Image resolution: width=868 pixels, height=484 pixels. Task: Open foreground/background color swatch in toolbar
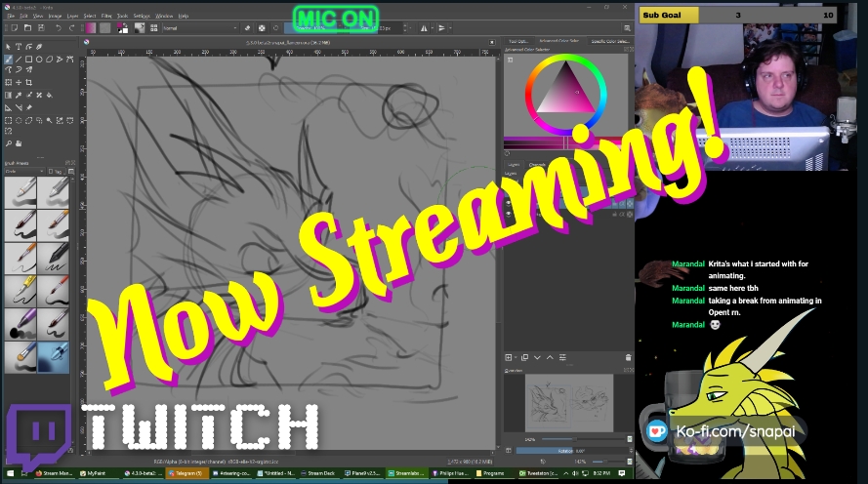(123, 28)
